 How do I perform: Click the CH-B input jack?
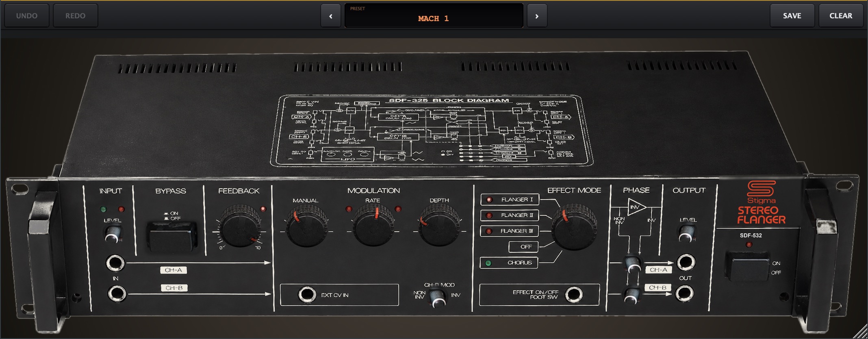click(x=117, y=293)
